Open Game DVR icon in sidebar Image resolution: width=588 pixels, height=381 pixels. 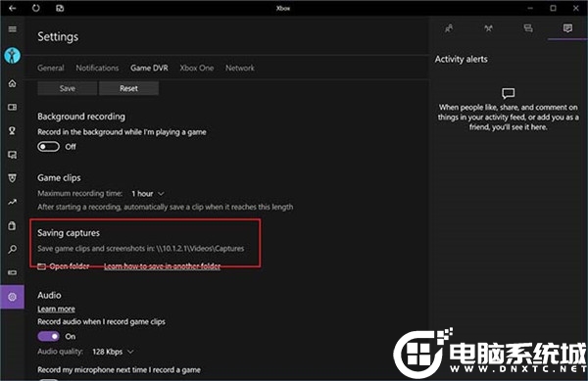13,155
